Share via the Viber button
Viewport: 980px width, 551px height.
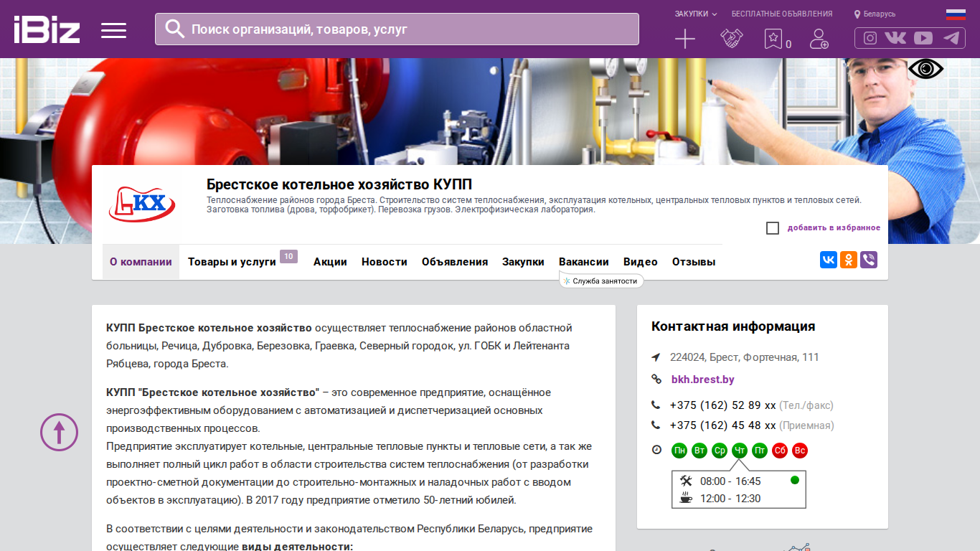(869, 260)
